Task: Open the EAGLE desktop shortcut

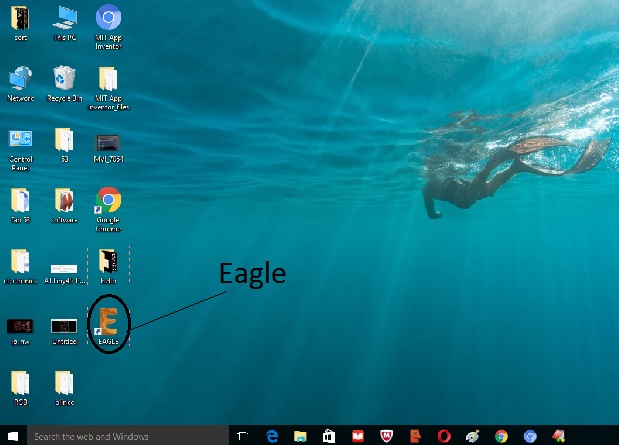Action: coord(108,327)
